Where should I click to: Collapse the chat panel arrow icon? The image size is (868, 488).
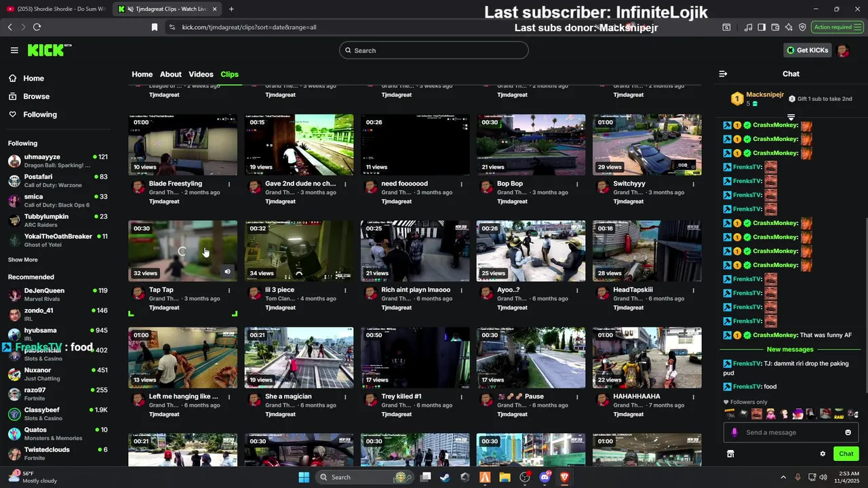pos(723,74)
